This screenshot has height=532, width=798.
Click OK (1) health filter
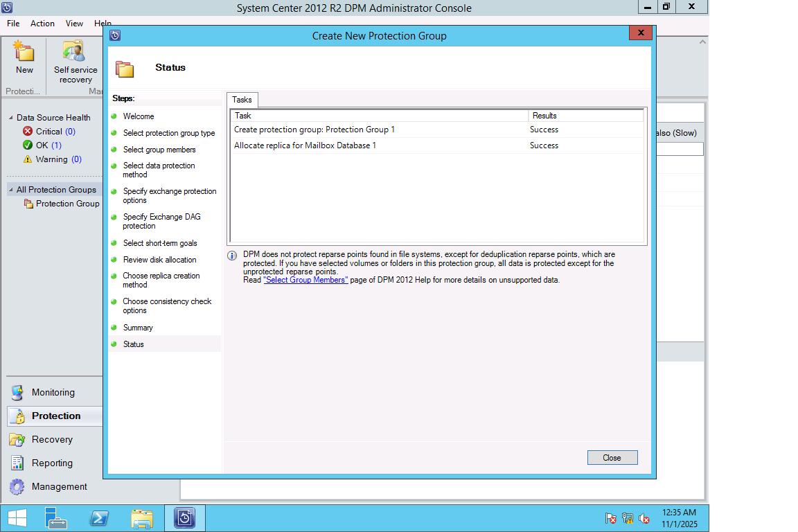pos(48,145)
